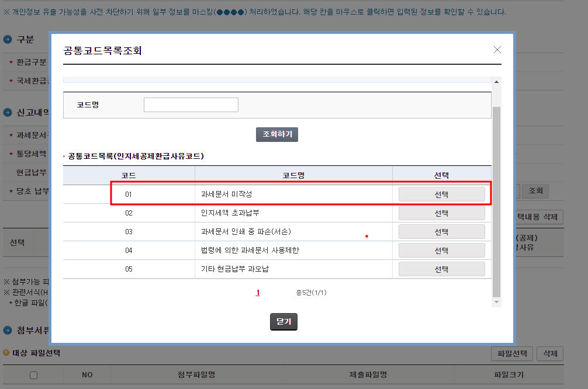This screenshot has height=389, width=588.
Task: Click the 삭제 delete button
Action: coord(549,353)
